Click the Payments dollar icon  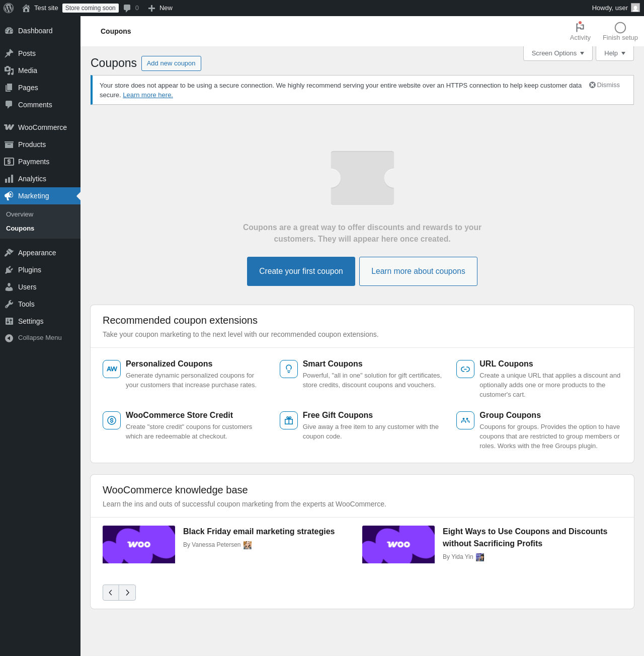(9, 162)
